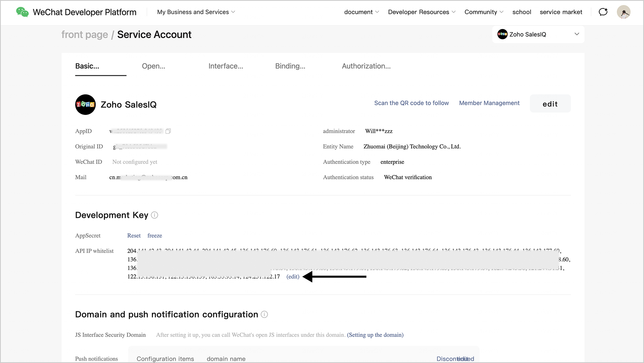644x363 pixels.
Task: Click the freeze AppSecret link
Action: click(x=155, y=236)
